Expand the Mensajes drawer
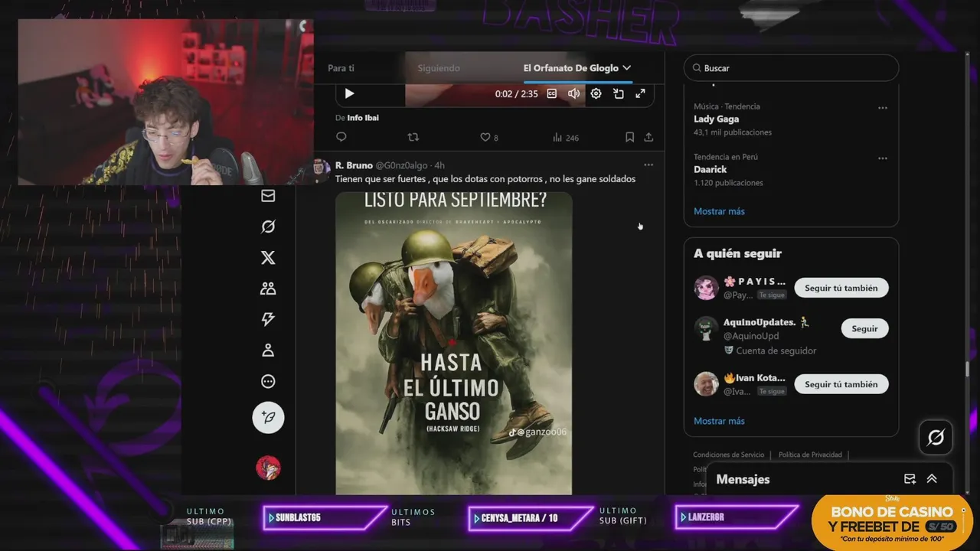This screenshot has width=980, height=551. [932, 479]
